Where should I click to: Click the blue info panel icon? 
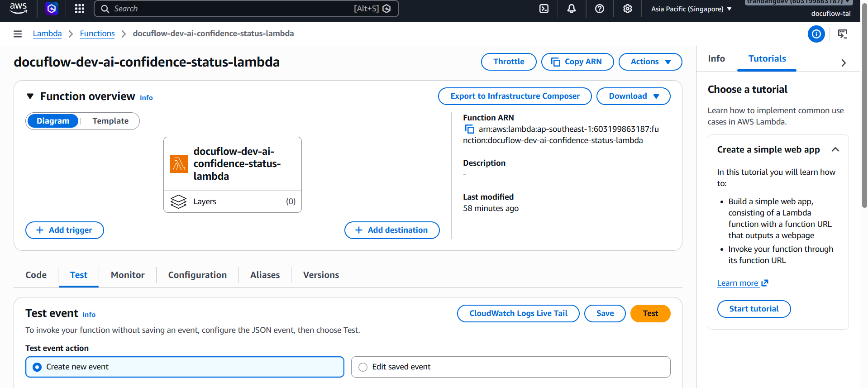tap(816, 34)
